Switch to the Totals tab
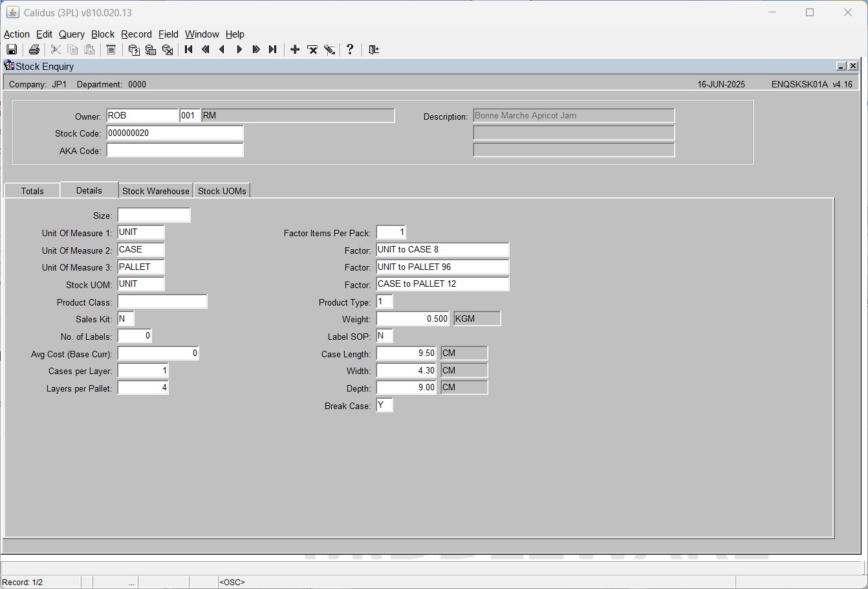This screenshot has width=868, height=589. (32, 191)
